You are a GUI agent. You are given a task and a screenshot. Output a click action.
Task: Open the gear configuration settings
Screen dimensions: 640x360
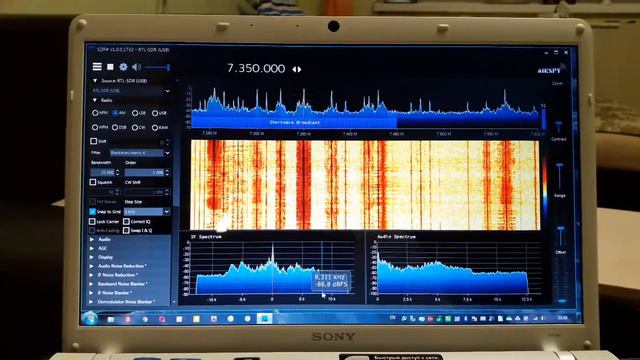(123, 67)
